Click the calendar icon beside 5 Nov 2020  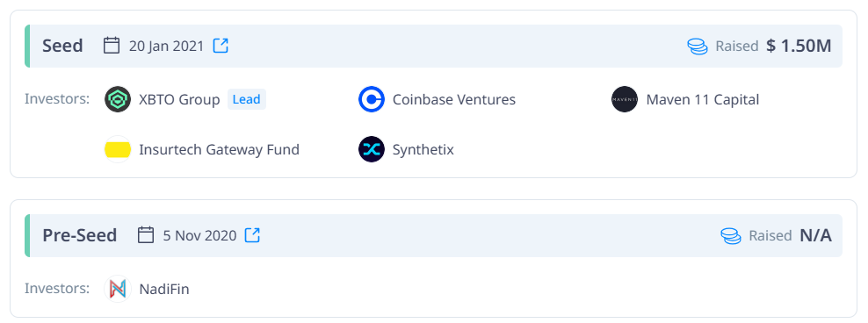(146, 235)
